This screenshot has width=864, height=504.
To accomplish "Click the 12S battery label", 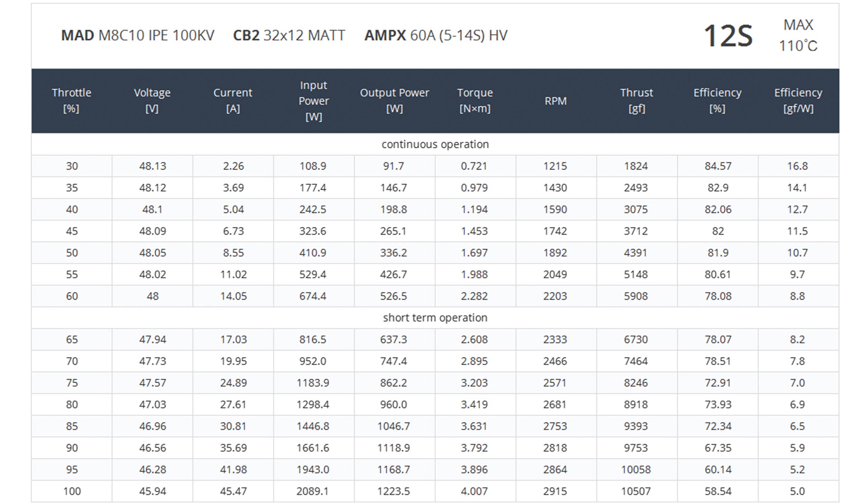I will pyautogui.click(x=728, y=36).
